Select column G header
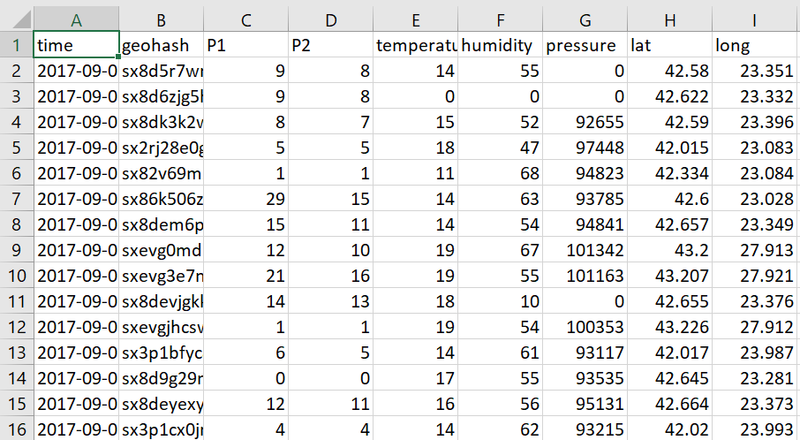Viewport: 800px width, 440px height. tap(585, 20)
